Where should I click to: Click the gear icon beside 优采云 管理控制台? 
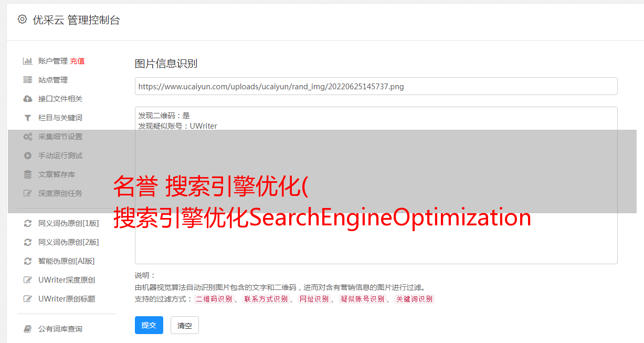22,19
